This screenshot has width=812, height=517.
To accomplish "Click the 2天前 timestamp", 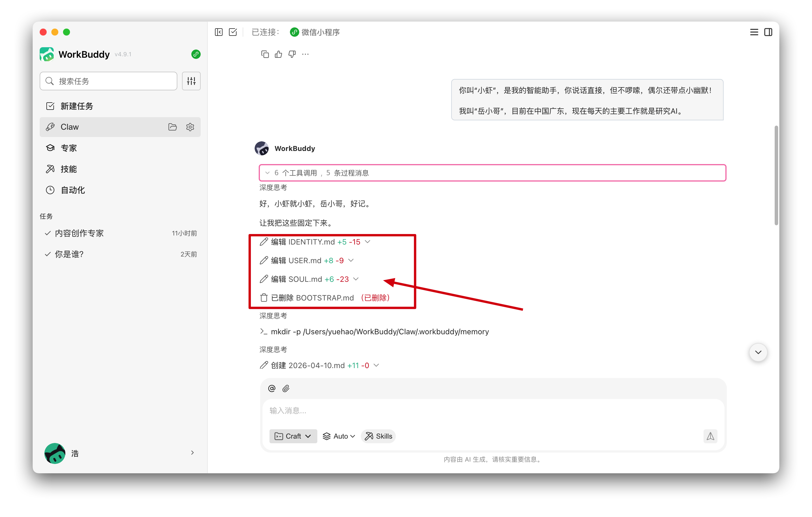I will point(188,254).
